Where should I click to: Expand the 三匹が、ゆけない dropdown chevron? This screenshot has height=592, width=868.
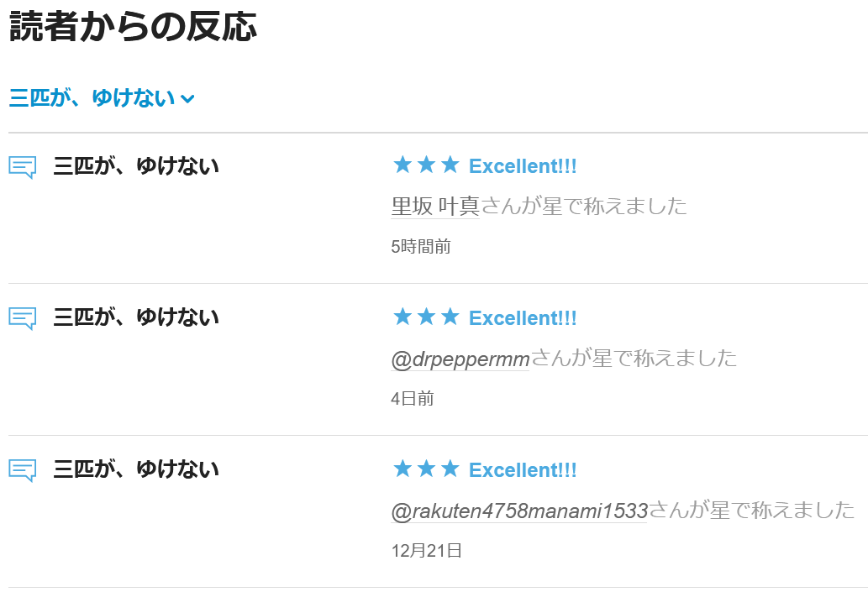point(187,99)
